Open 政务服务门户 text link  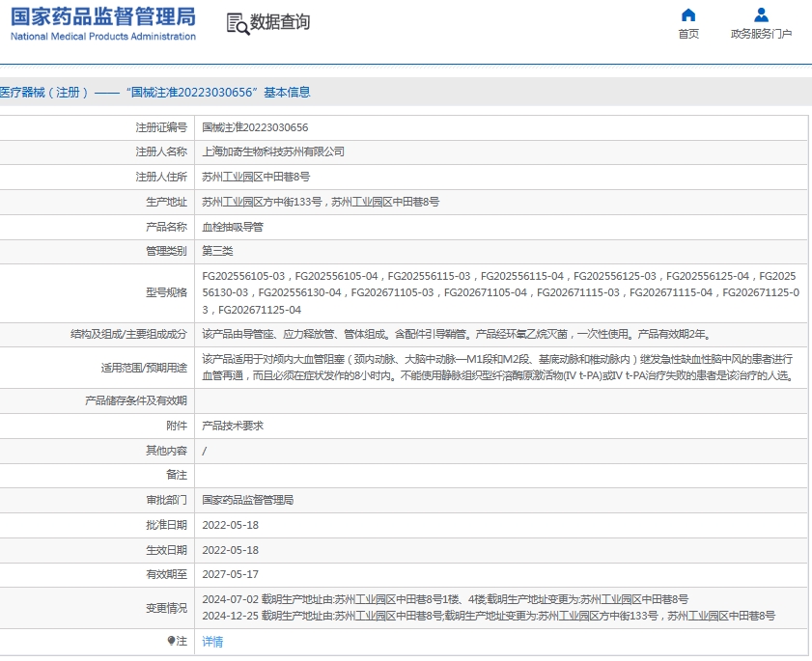(761, 34)
